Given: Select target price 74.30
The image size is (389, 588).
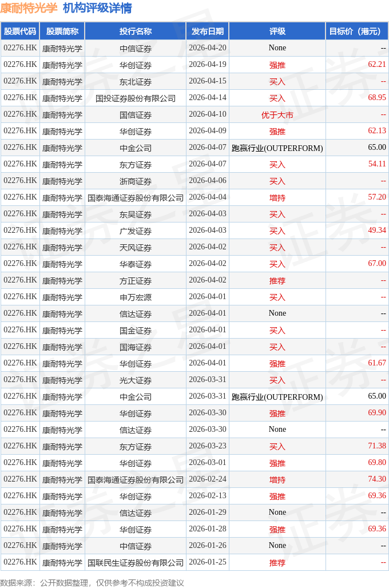Looking at the screenshot, I should [x=376, y=479].
